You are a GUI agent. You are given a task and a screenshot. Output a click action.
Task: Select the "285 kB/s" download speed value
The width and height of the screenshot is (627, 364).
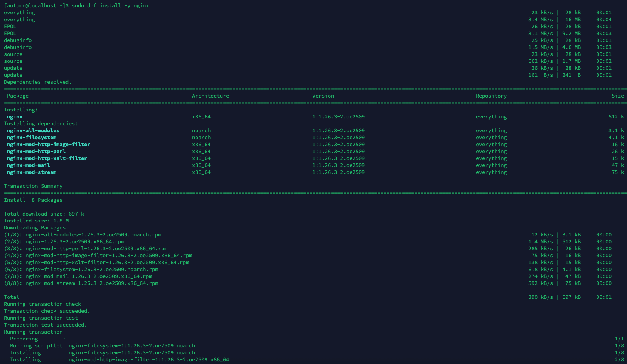pos(541,249)
